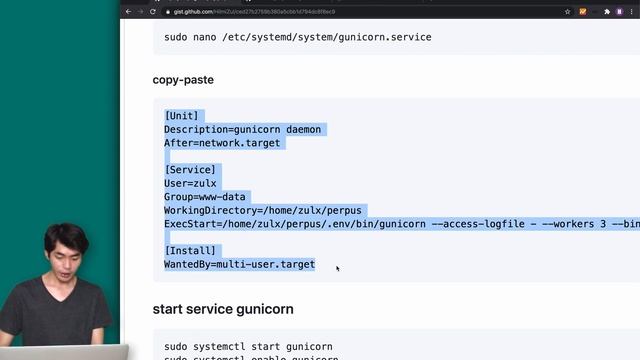Viewport: 640px width, 360px height.
Task: Reload the gist page
Action: pyautogui.click(x=153, y=12)
